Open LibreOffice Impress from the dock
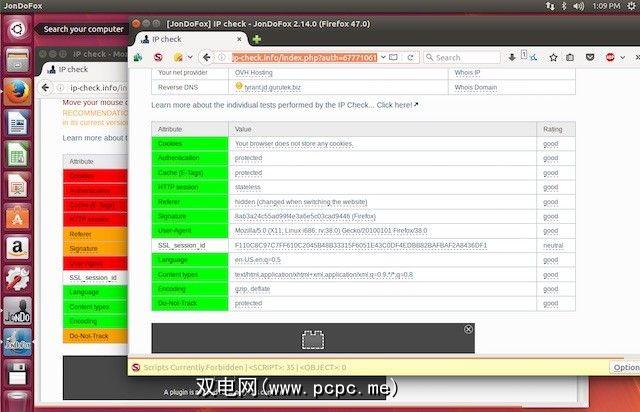 click(x=17, y=185)
